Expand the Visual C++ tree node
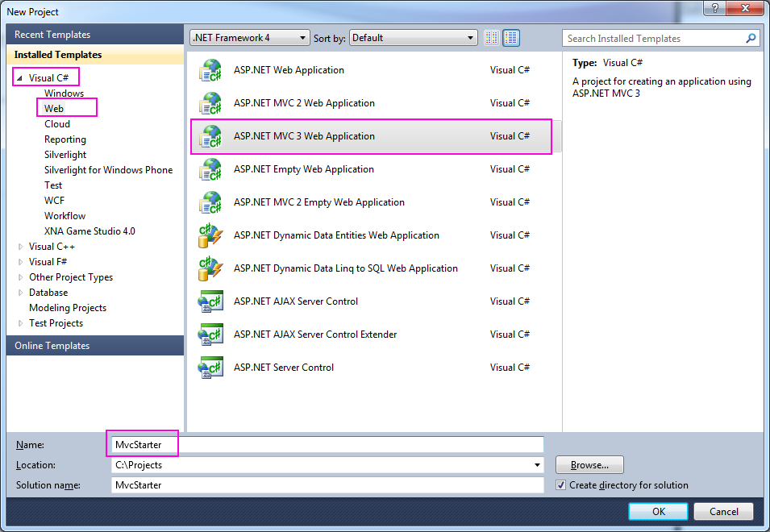Image resolution: width=770 pixels, height=532 pixels. click(20, 247)
